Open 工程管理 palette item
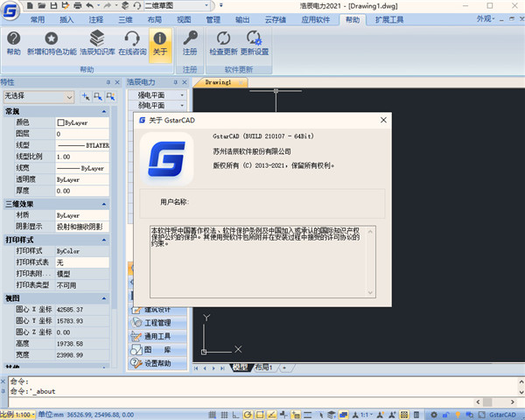525x420 pixels. (x=157, y=323)
